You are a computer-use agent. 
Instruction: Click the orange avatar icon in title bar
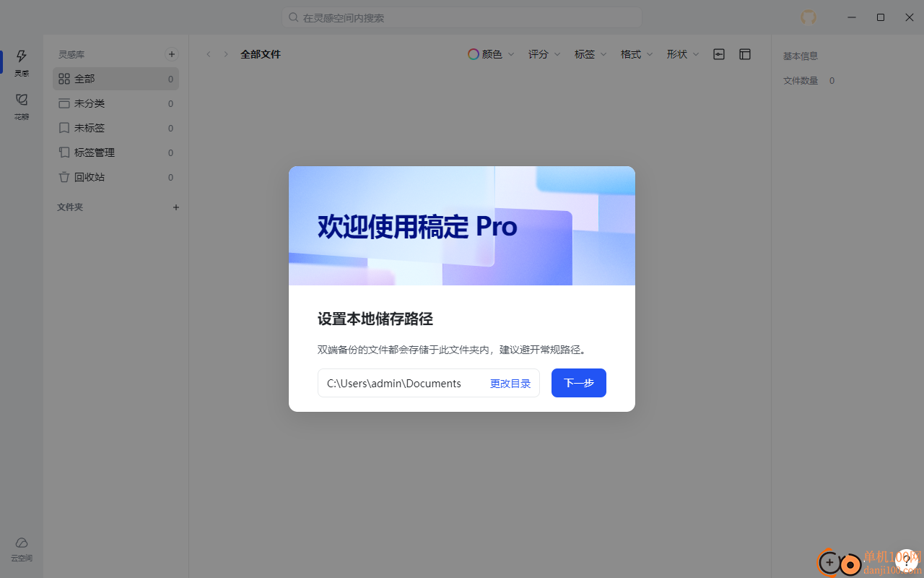point(808,17)
